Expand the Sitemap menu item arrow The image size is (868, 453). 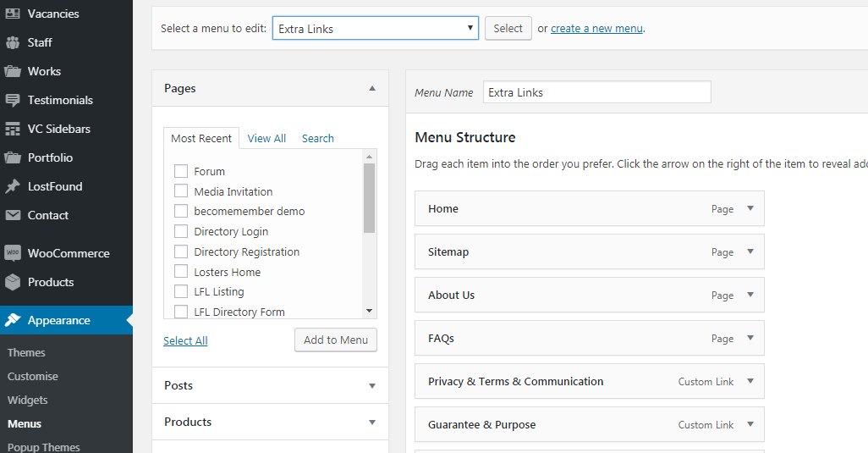pyautogui.click(x=750, y=251)
